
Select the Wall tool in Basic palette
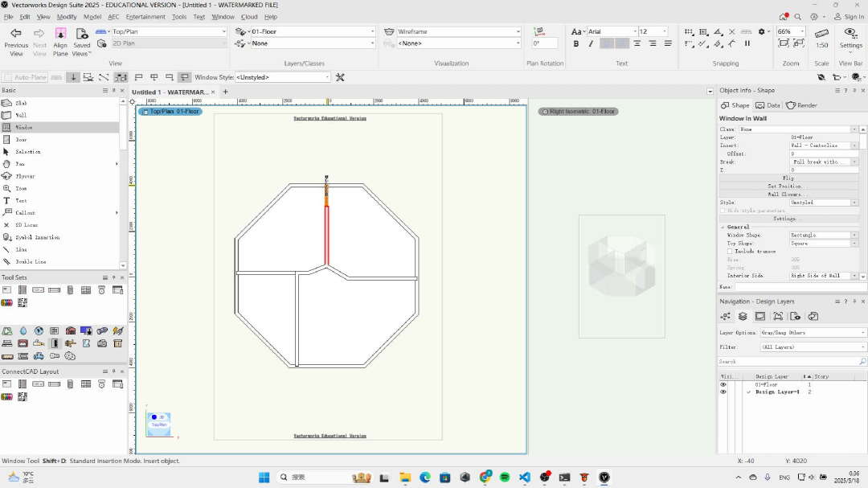tap(21, 115)
